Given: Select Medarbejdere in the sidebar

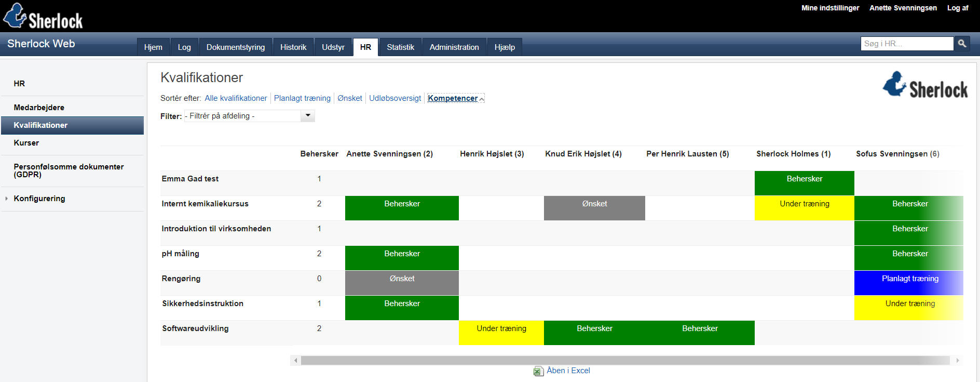Looking at the screenshot, I should (x=39, y=108).
